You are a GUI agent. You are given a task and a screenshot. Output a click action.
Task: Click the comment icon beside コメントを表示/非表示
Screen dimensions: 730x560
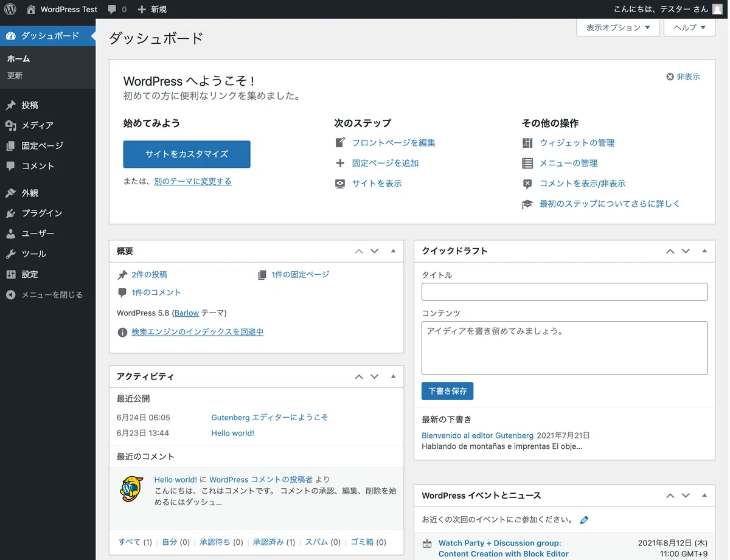point(527,184)
